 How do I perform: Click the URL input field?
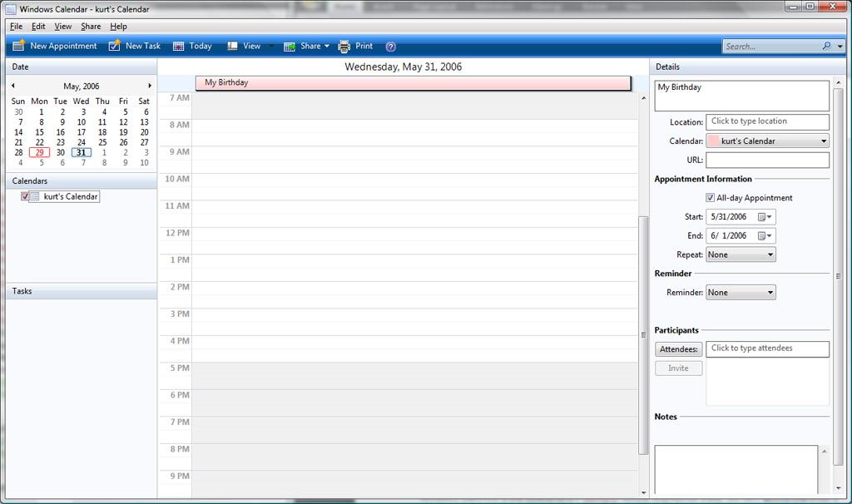coord(767,161)
